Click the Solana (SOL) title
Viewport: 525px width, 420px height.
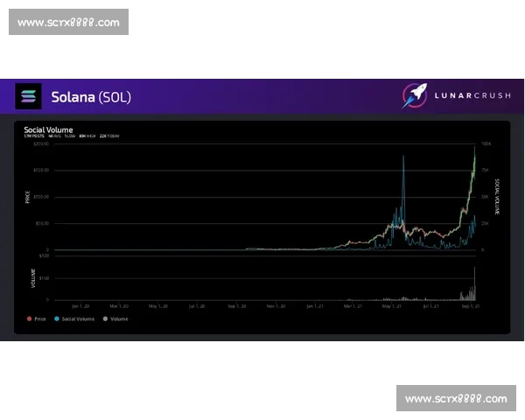click(91, 97)
